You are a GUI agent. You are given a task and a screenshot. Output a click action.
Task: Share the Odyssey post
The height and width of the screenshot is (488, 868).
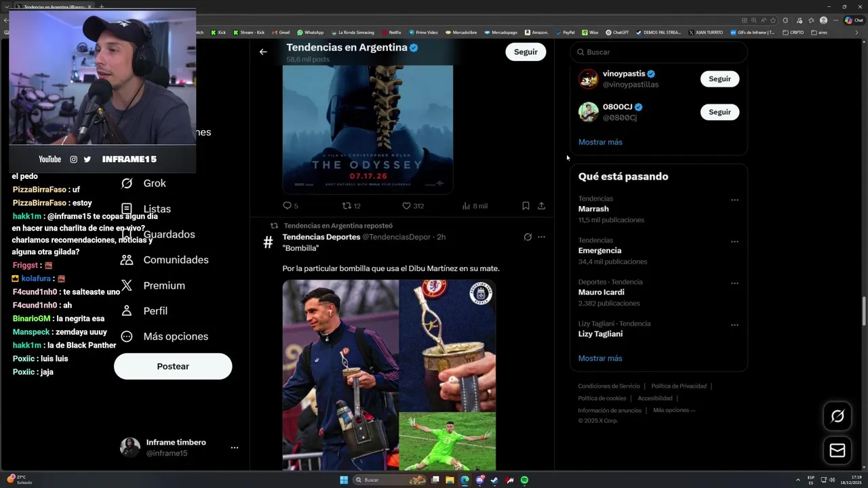[x=541, y=205]
